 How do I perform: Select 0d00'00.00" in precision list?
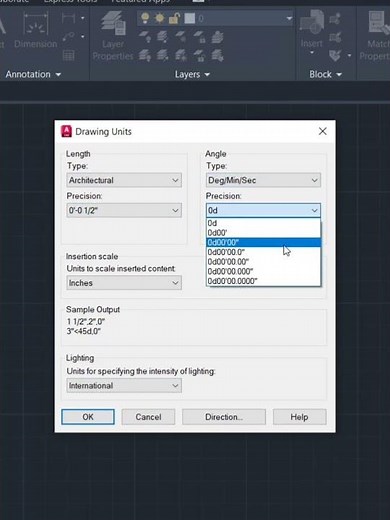click(263, 262)
